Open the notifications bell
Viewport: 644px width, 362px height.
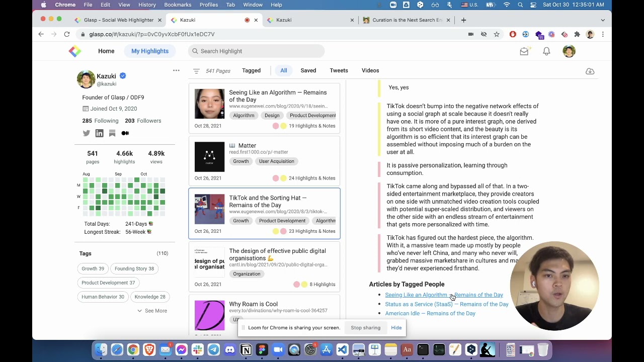coord(546,51)
